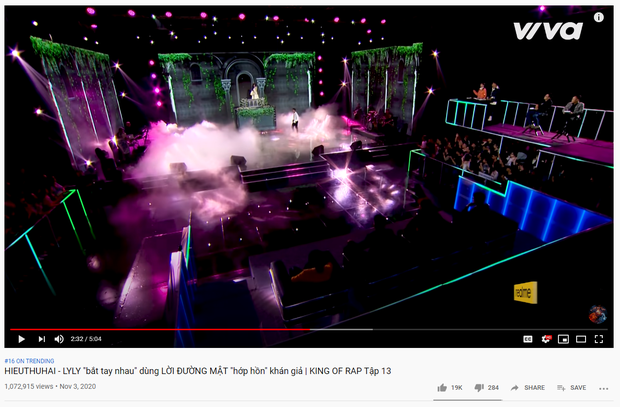The width and height of the screenshot is (620, 407).
Task: Enter full screen mode
Action: pos(599,339)
